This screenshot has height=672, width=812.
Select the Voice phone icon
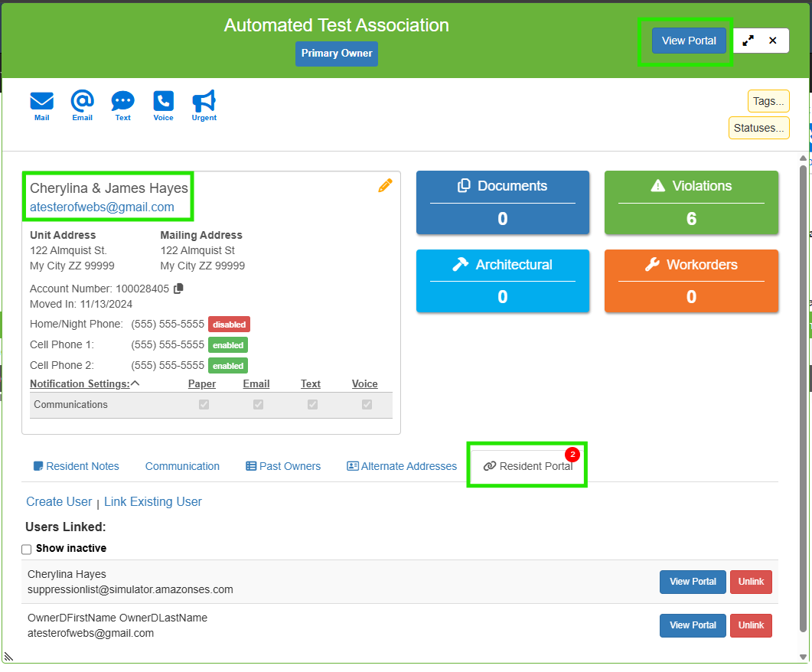point(163,102)
